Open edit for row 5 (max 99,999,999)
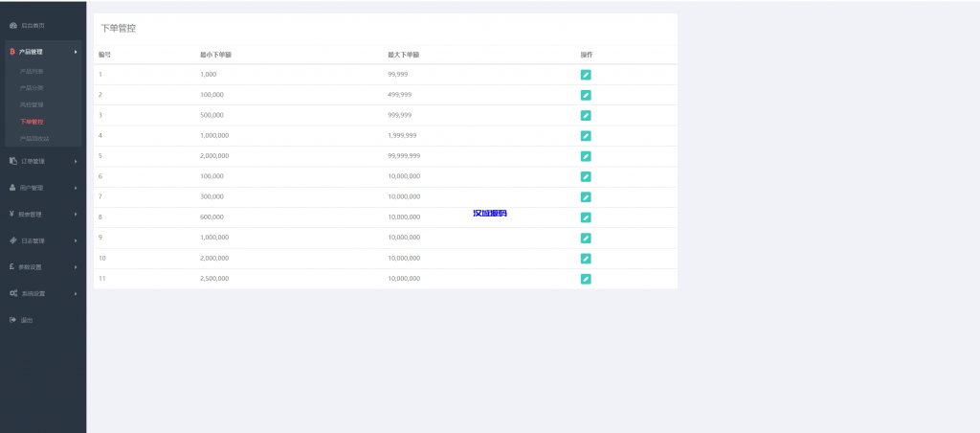980x433 pixels. point(586,156)
